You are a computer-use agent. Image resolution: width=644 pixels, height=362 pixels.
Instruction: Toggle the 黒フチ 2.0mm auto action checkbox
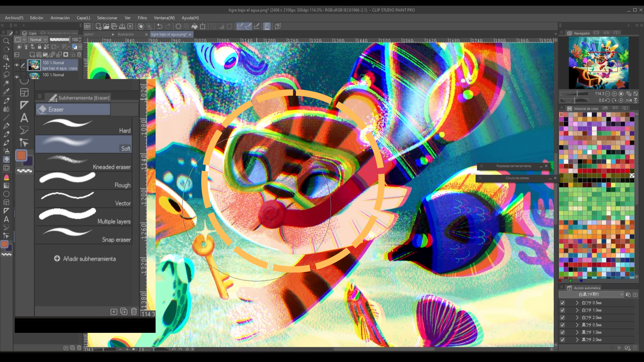[562, 340]
